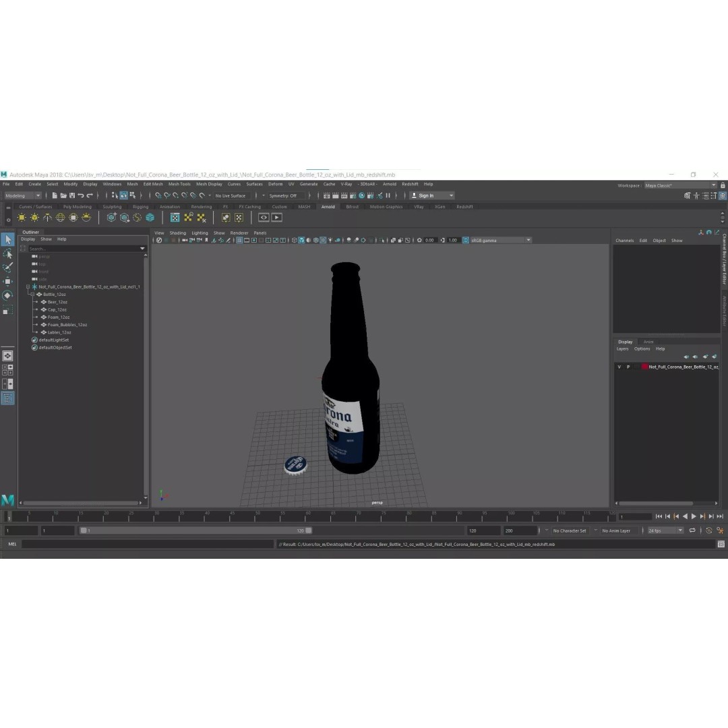Open Arnold RenderView eye icon

pyautogui.click(x=264, y=217)
